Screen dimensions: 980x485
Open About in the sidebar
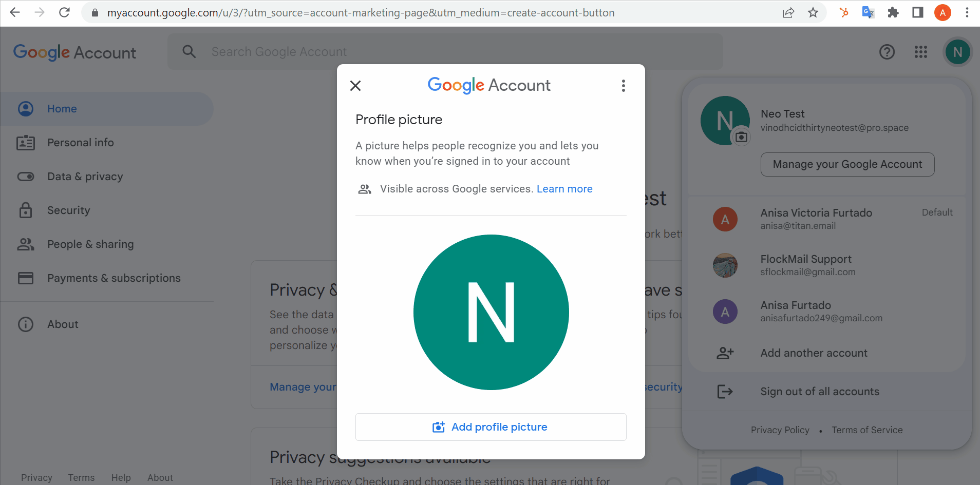pos(107,324)
